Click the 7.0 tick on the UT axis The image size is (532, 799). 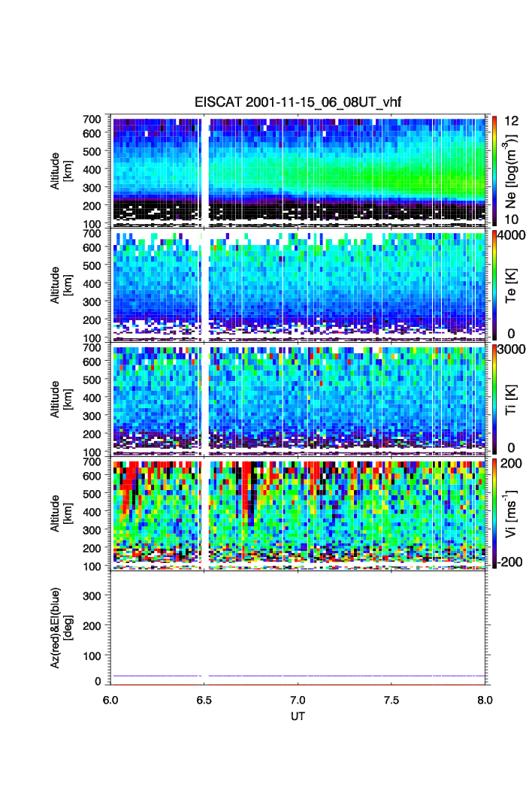(x=298, y=699)
